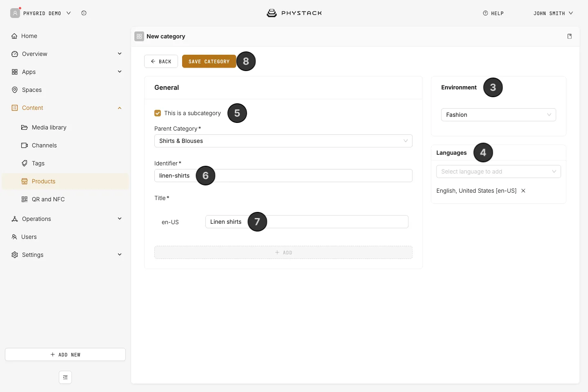Viewport: 588px width, 392px height.
Task: Click the Spaces location pin icon
Action: (15, 90)
